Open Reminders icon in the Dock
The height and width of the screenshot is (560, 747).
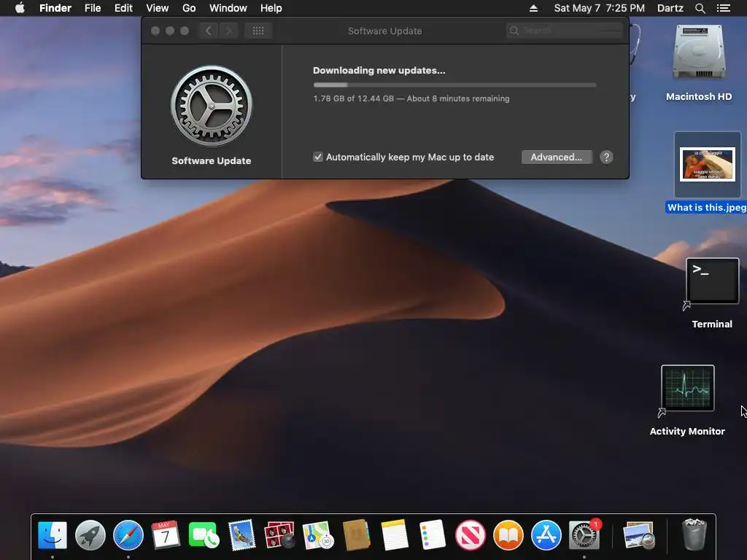pyautogui.click(x=432, y=535)
